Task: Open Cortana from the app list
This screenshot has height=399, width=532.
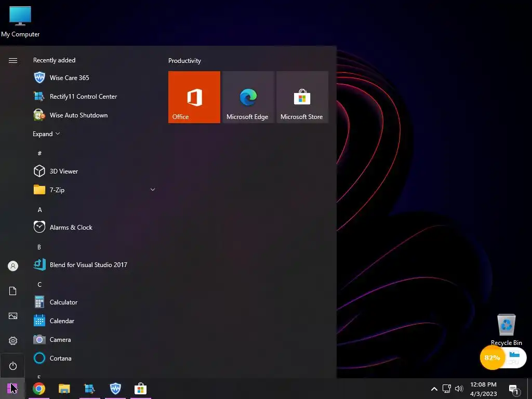Action: pyautogui.click(x=95, y=358)
